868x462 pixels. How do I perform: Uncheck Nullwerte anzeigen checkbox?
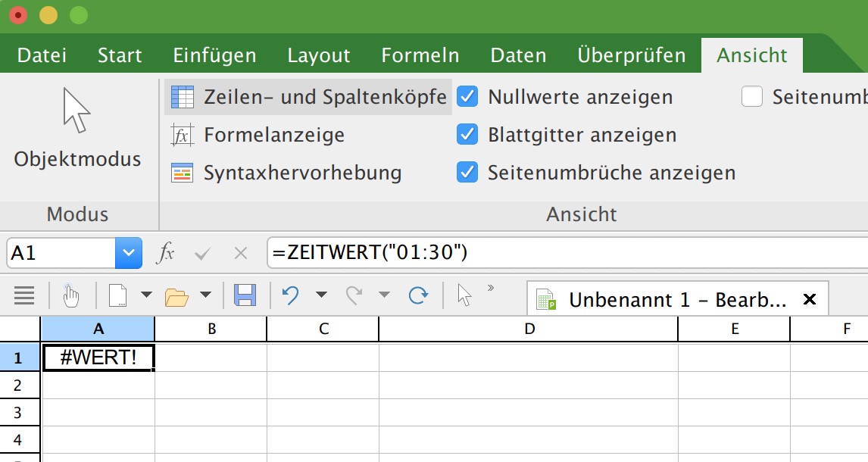point(467,97)
